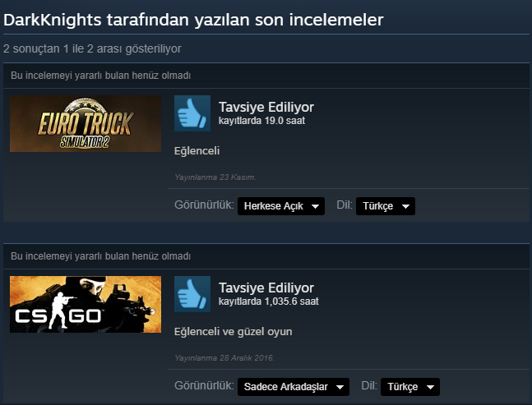Click the Yayınlanma 28 Aralık 2016 date text

click(224, 358)
